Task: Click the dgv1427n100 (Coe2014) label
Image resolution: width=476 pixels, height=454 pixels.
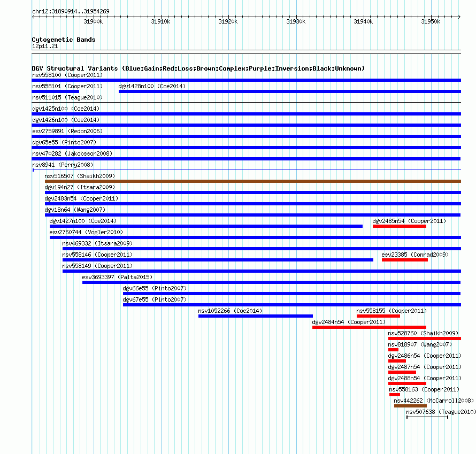Action: coord(83,221)
